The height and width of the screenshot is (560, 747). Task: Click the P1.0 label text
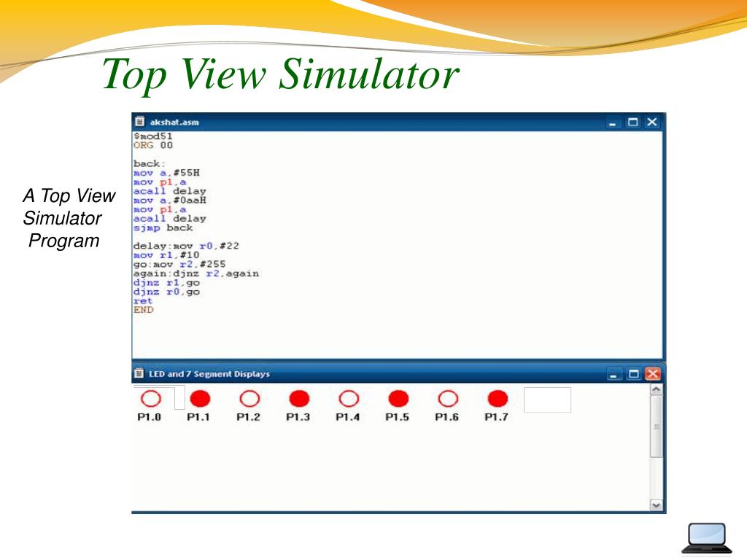pyautogui.click(x=149, y=417)
